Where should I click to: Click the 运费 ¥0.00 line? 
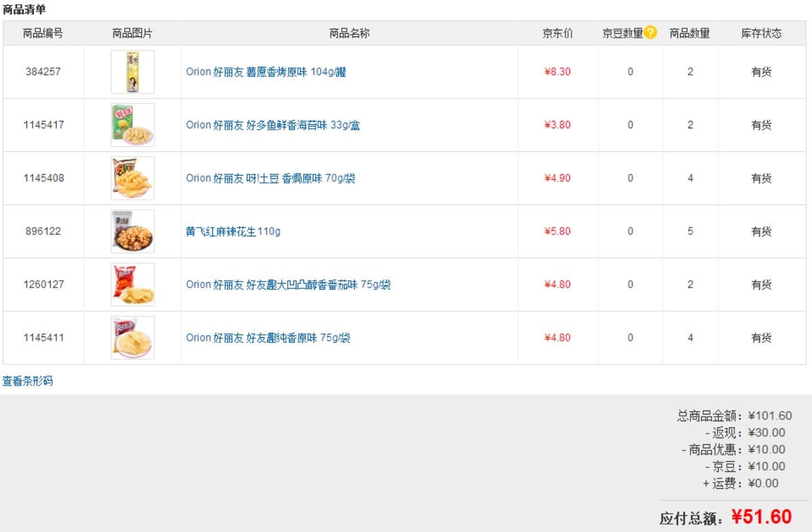tap(740, 483)
